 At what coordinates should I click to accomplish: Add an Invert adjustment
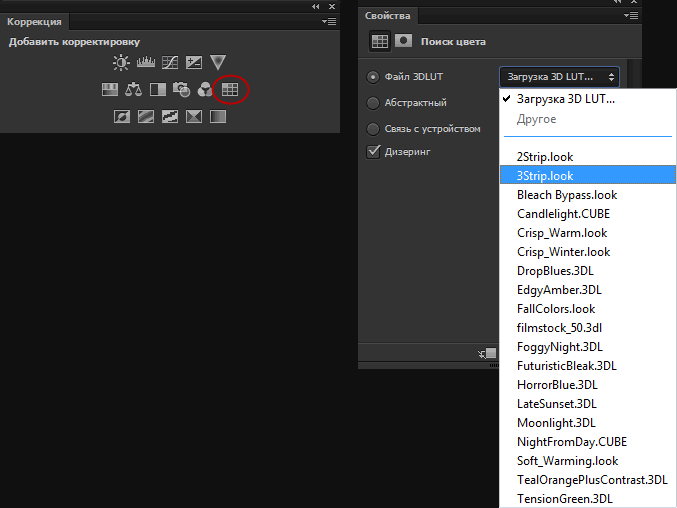coord(122,117)
